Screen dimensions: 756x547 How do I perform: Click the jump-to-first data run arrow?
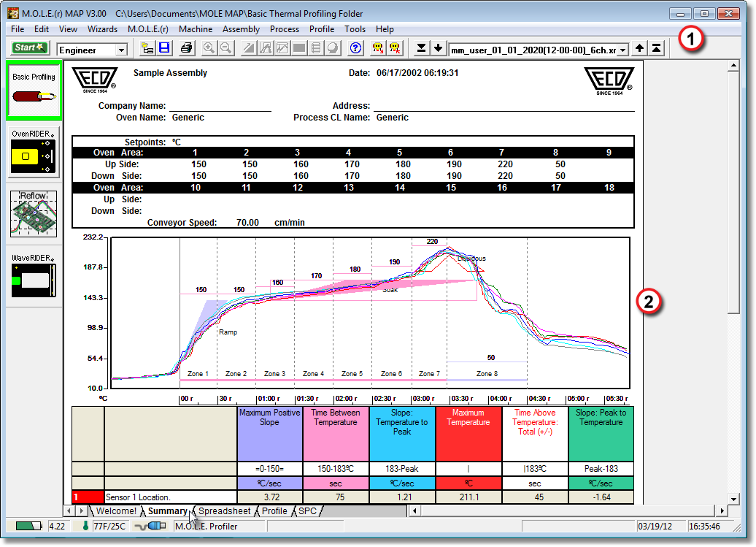point(656,48)
